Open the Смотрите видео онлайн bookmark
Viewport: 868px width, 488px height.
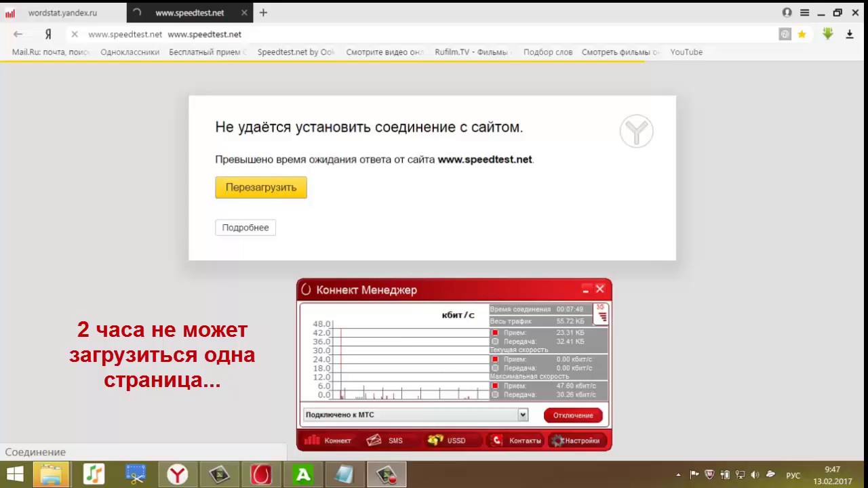coord(384,52)
